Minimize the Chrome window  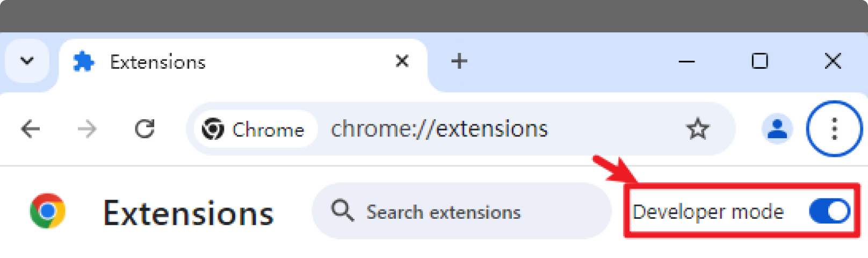[x=686, y=61]
